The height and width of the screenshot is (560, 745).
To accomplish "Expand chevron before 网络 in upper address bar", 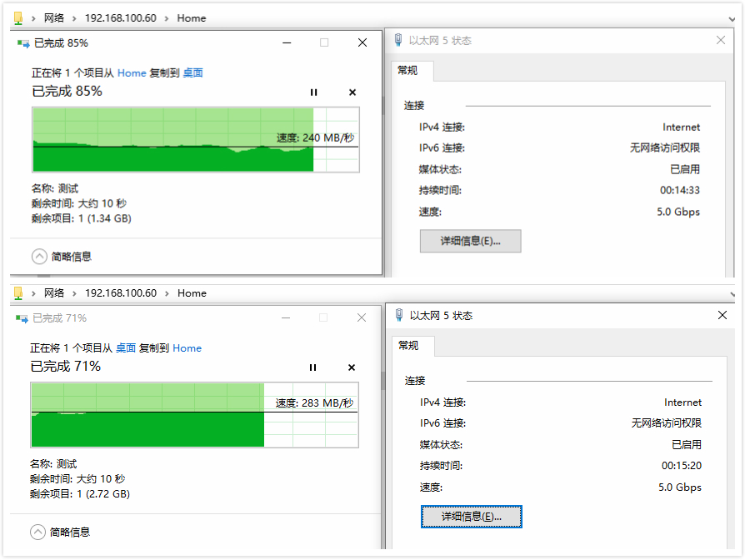I will [x=33, y=18].
